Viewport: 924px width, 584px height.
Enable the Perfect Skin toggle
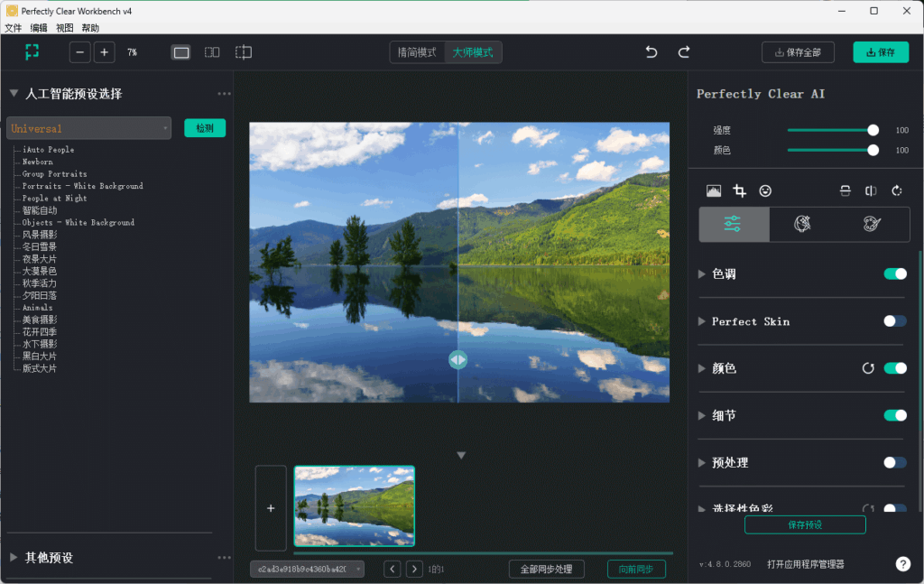(x=894, y=320)
